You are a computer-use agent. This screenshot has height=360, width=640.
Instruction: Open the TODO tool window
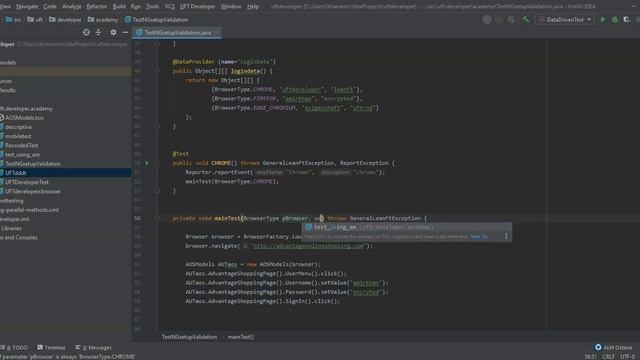[14, 348]
